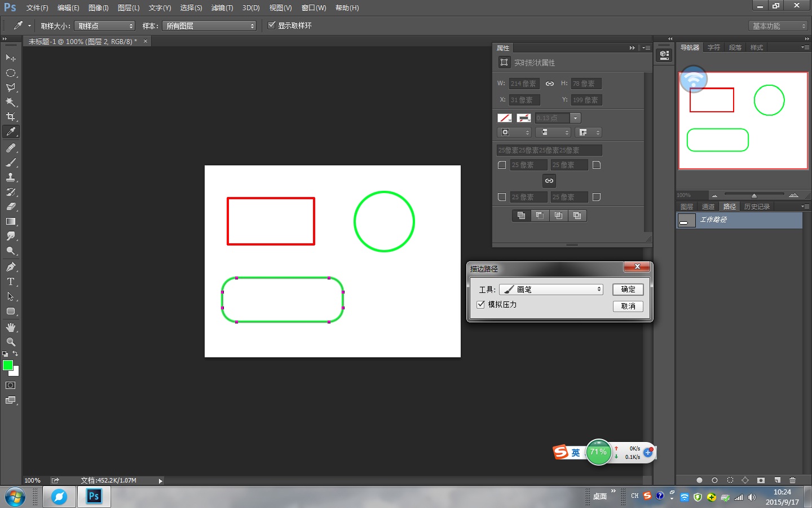
Task: Stroke path with brush icon
Action: tap(714, 480)
